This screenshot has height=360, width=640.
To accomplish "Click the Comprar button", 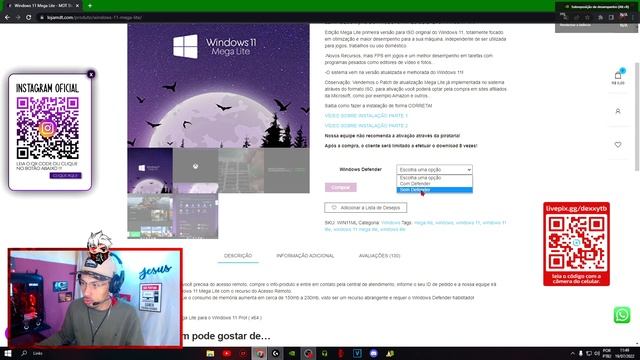I will point(340,187).
